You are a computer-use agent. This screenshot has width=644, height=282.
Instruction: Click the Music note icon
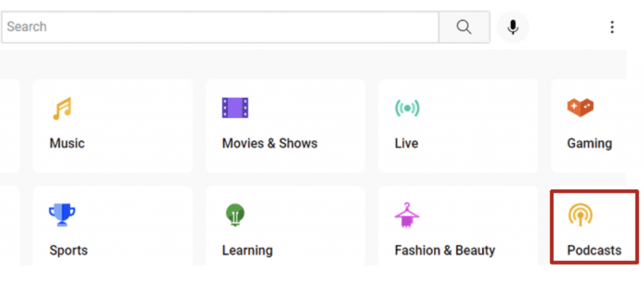(x=62, y=108)
